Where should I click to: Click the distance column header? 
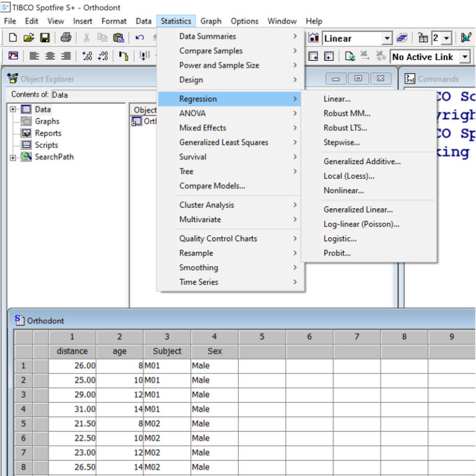(72, 351)
